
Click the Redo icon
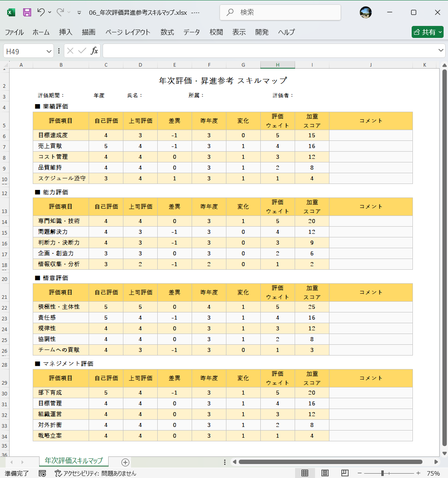tap(61, 12)
